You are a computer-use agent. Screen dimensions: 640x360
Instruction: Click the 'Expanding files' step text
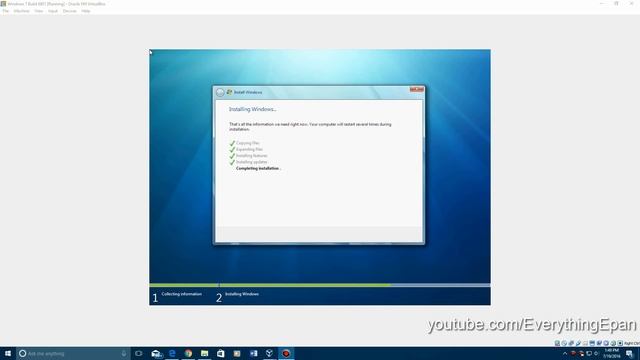(x=249, y=149)
